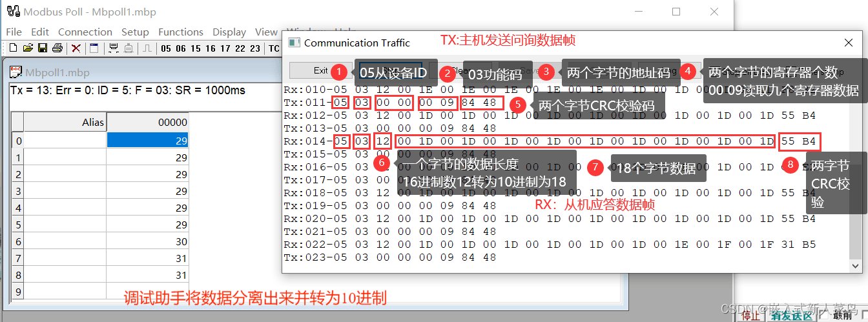Open the File menu
This screenshot has width=868, height=322.
[x=14, y=32]
